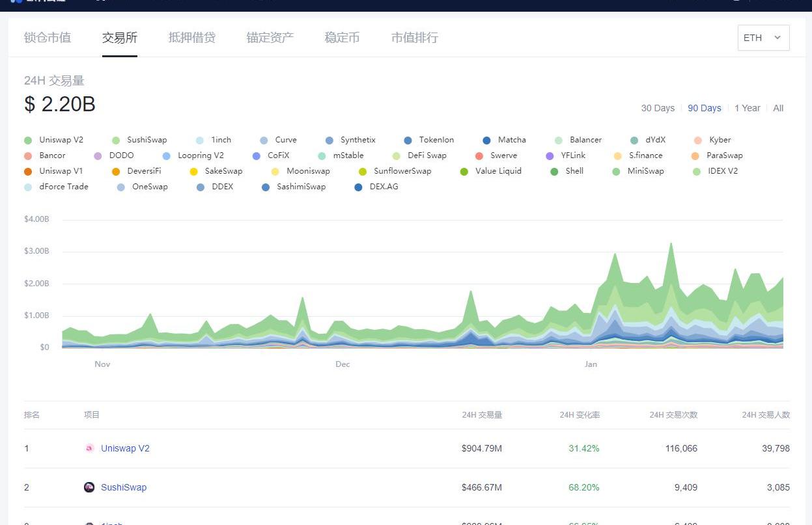
Task: Click the Uniswap V2 logo icon in table
Action: click(89, 448)
